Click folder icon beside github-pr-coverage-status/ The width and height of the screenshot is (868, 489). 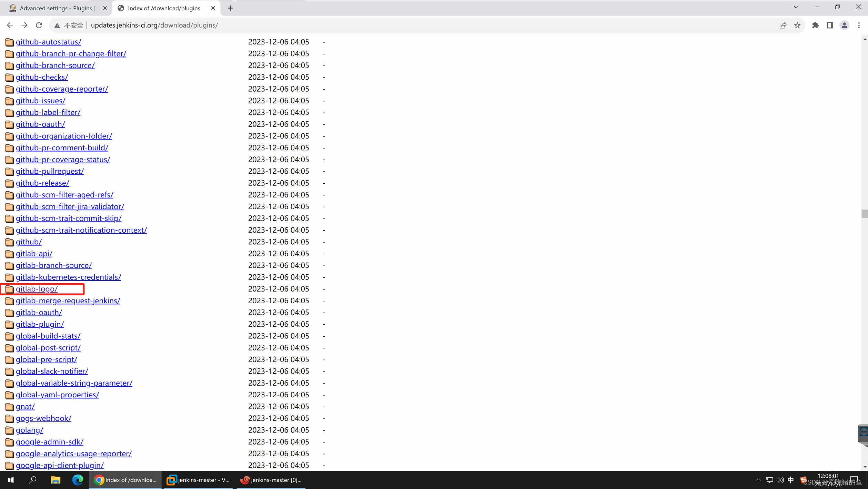(9, 160)
